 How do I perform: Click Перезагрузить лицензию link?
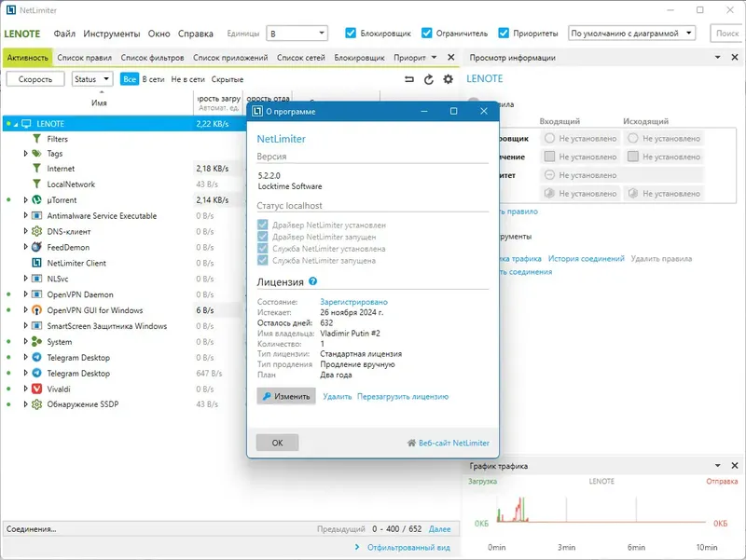tap(403, 396)
